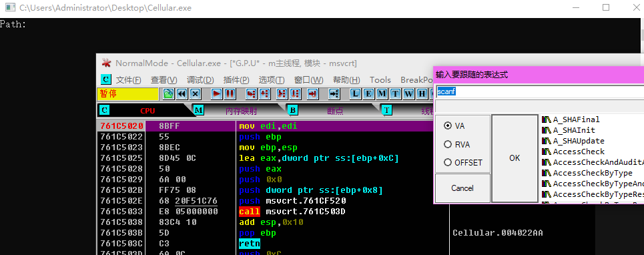Click OK in the expression dialog

(x=515, y=158)
